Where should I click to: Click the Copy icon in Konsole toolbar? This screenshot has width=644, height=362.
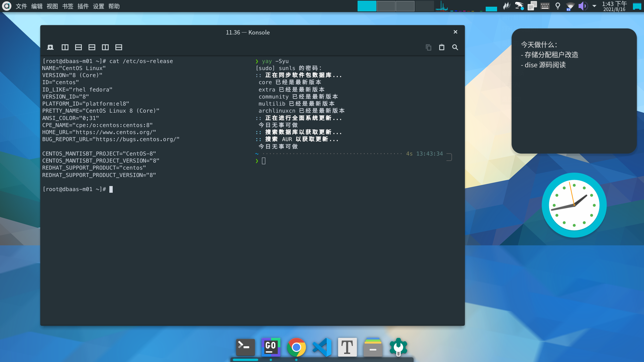[x=428, y=47]
